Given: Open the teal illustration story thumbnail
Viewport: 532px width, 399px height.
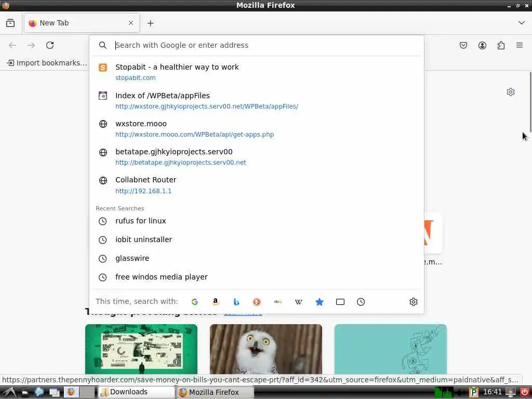Looking at the screenshot, I should pos(391,349).
